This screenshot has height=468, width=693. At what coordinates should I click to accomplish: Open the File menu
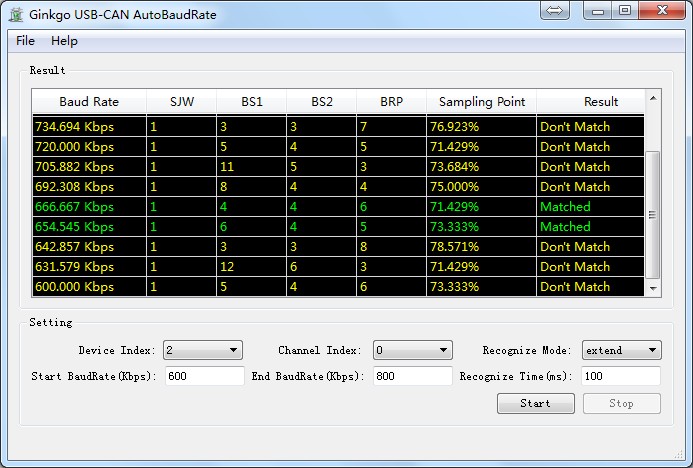(x=25, y=41)
